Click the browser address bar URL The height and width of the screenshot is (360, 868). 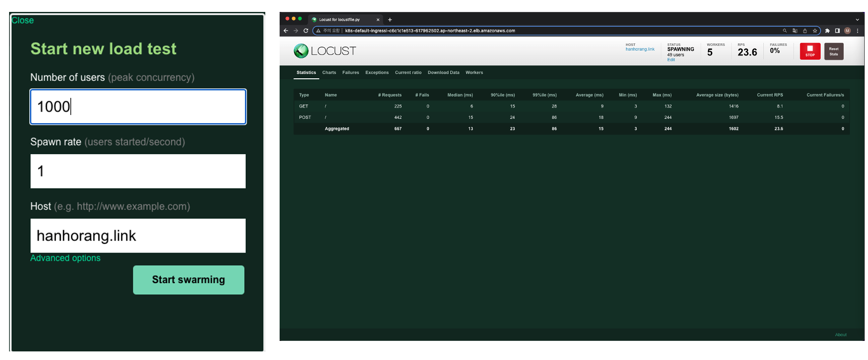point(430,31)
